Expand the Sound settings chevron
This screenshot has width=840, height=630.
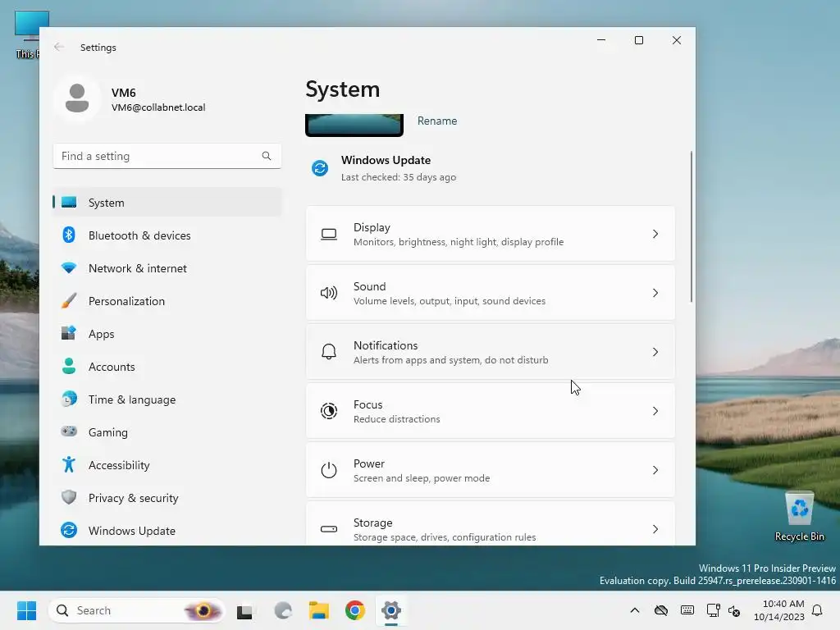click(x=655, y=293)
